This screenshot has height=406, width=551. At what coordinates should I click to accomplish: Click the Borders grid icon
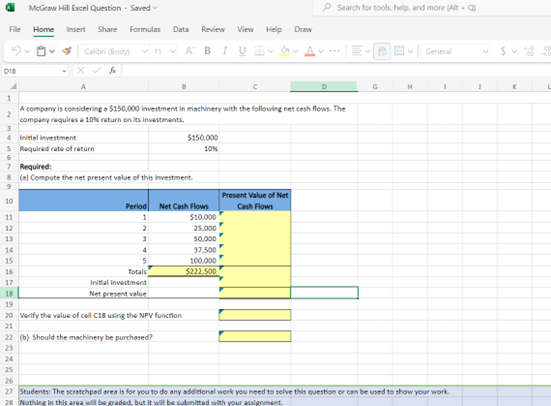[259, 51]
